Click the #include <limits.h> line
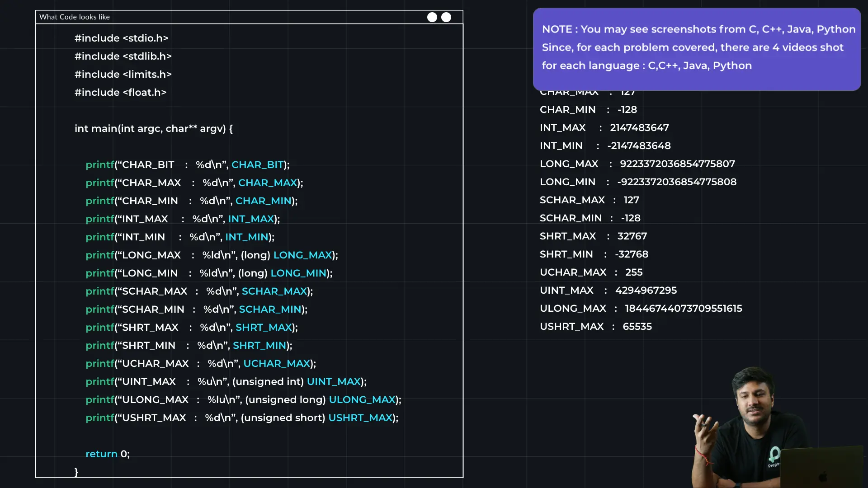This screenshot has width=868, height=488. (x=123, y=74)
